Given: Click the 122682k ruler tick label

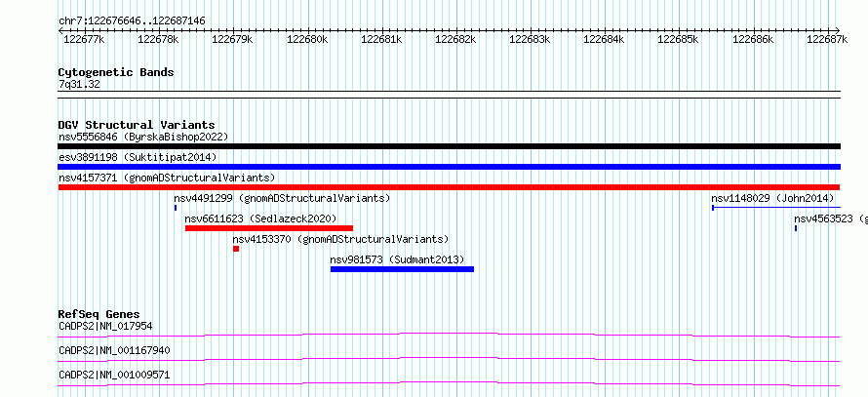Looking at the screenshot, I should click(x=455, y=39).
